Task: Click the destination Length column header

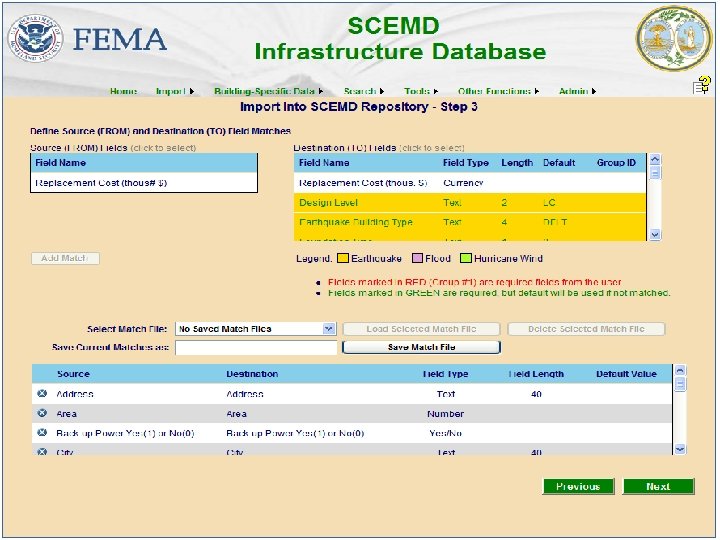Action: [x=517, y=163]
